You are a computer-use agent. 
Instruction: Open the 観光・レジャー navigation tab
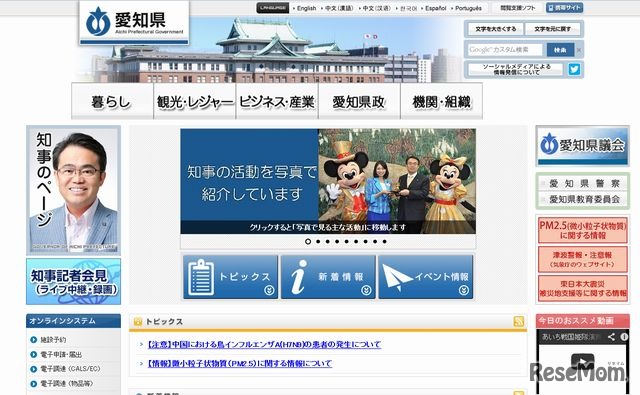click(195, 101)
